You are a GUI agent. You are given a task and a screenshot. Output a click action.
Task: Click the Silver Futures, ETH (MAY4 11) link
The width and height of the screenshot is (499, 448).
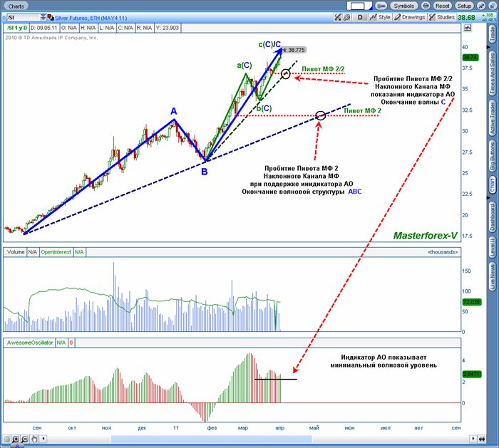click(91, 18)
